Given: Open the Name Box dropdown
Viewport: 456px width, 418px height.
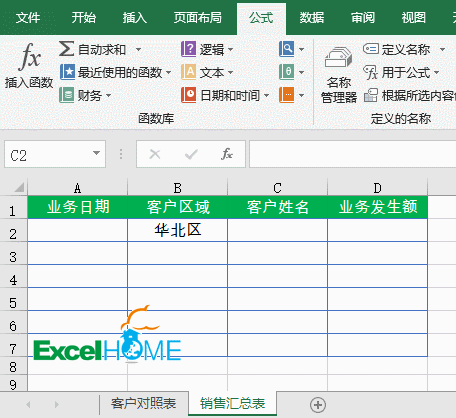Looking at the screenshot, I should click(x=96, y=153).
